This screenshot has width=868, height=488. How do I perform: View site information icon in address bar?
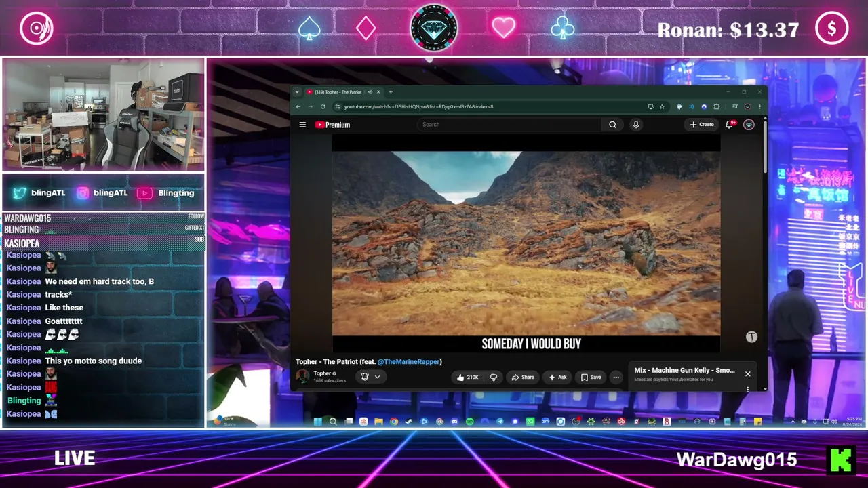point(338,106)
